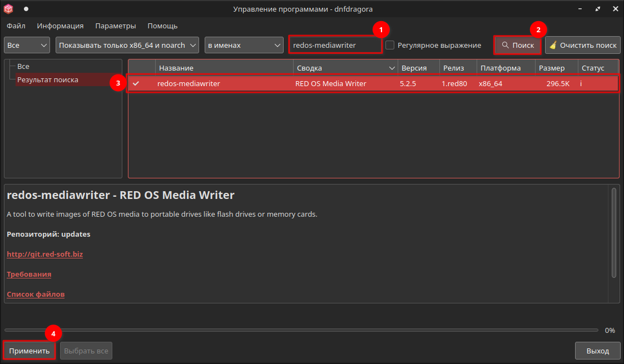
Task: Click the heading redos-mediawriter - RED OS Media Writer
Action: coord(121,195)
